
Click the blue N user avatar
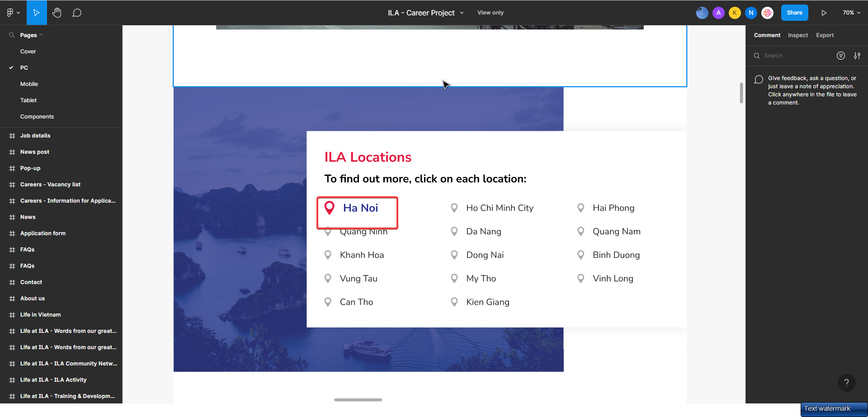751,13
